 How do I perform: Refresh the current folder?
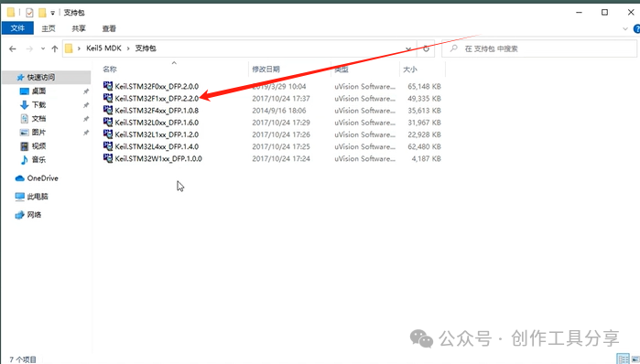coord(426,48)
